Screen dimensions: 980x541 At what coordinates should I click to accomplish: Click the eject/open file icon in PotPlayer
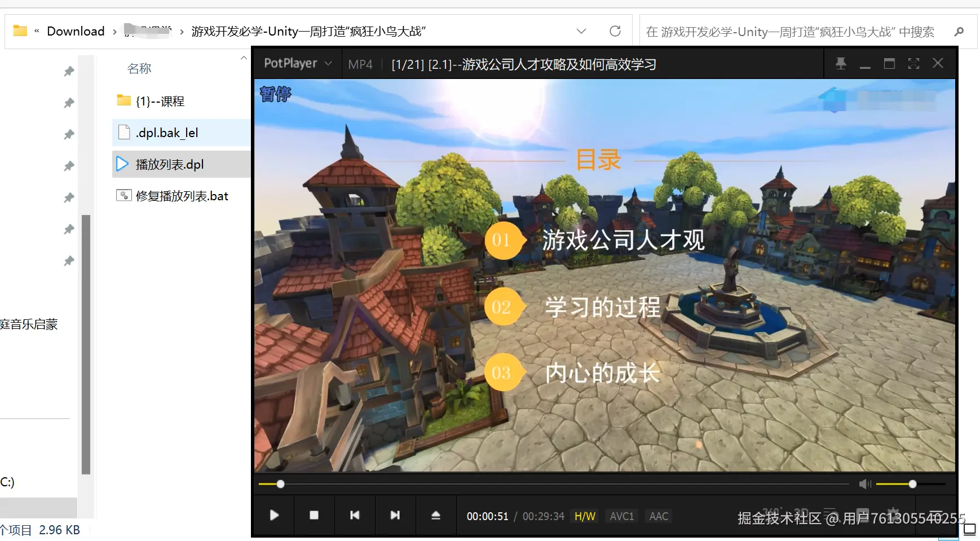436,515
